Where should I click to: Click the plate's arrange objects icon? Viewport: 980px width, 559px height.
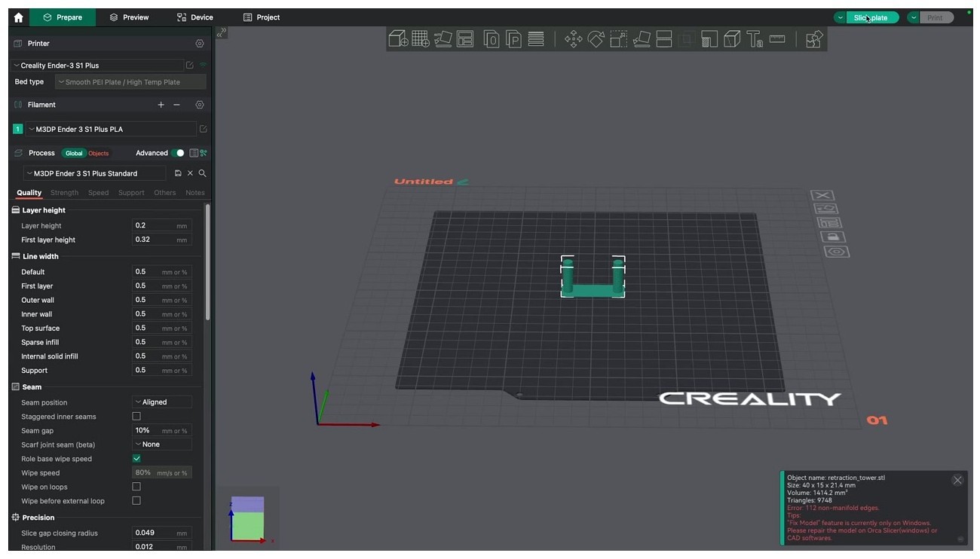(x=829, y=223)
